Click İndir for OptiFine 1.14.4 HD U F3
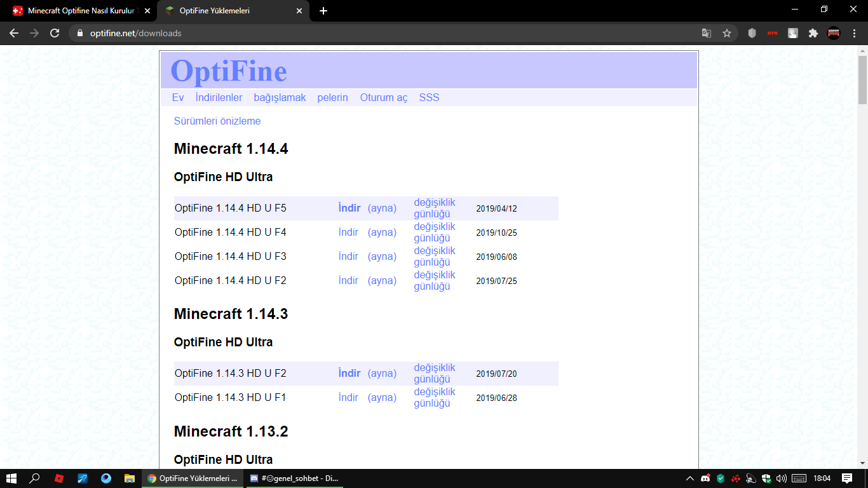868x488 pixels. [x=348, y=256]
